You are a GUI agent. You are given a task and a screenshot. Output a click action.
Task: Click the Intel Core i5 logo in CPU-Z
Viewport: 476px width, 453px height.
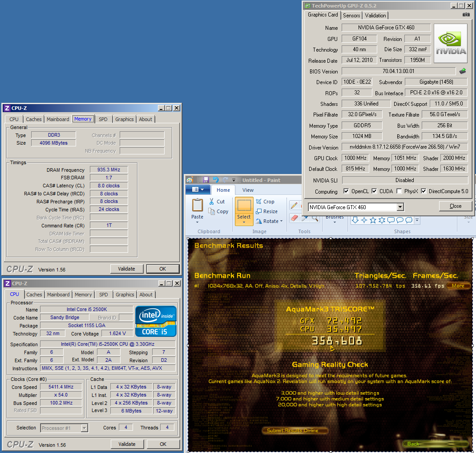pyautogui.click(x=156, y=321)
